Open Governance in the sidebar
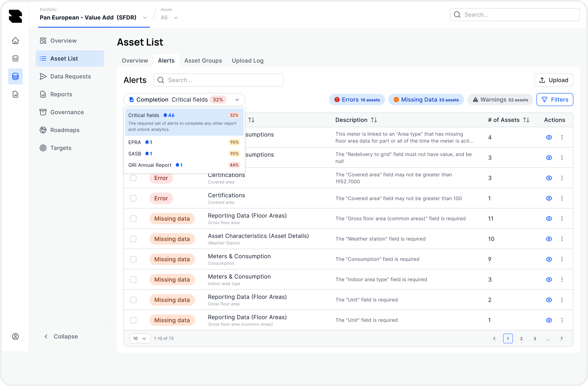 click(x=70, y=112)
